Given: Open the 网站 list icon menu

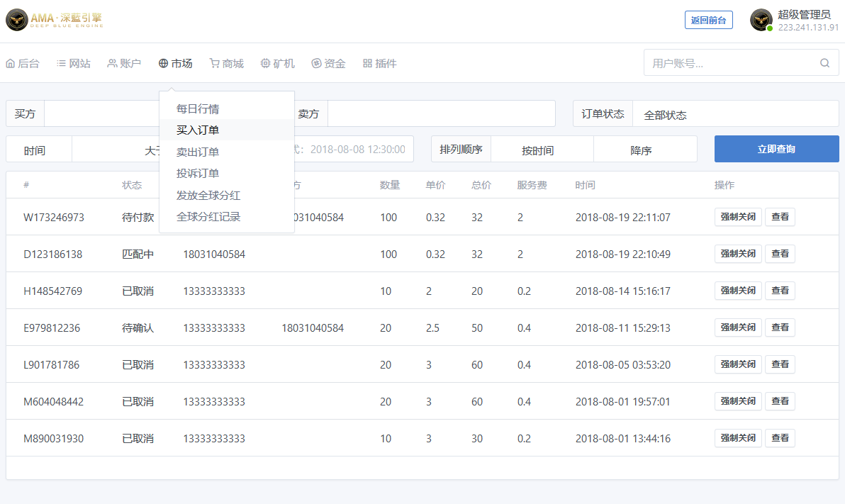Looking at the screenshot, I should [62, 64].
